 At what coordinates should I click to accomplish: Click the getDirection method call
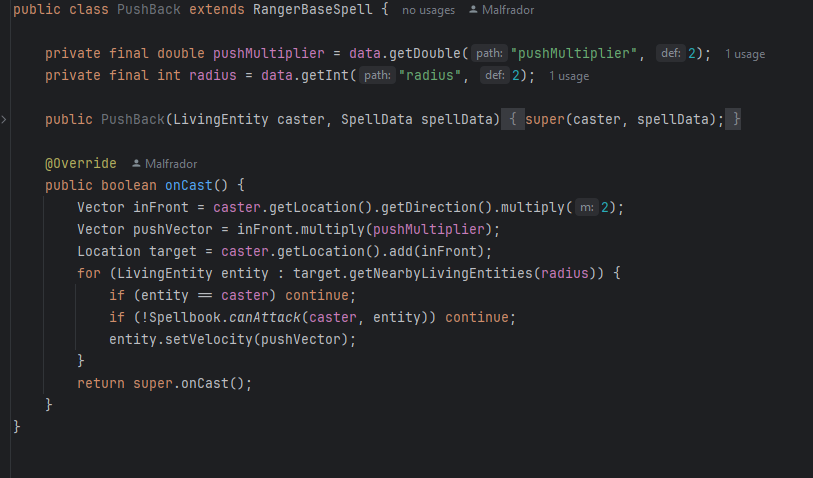[x=429, y=207]
